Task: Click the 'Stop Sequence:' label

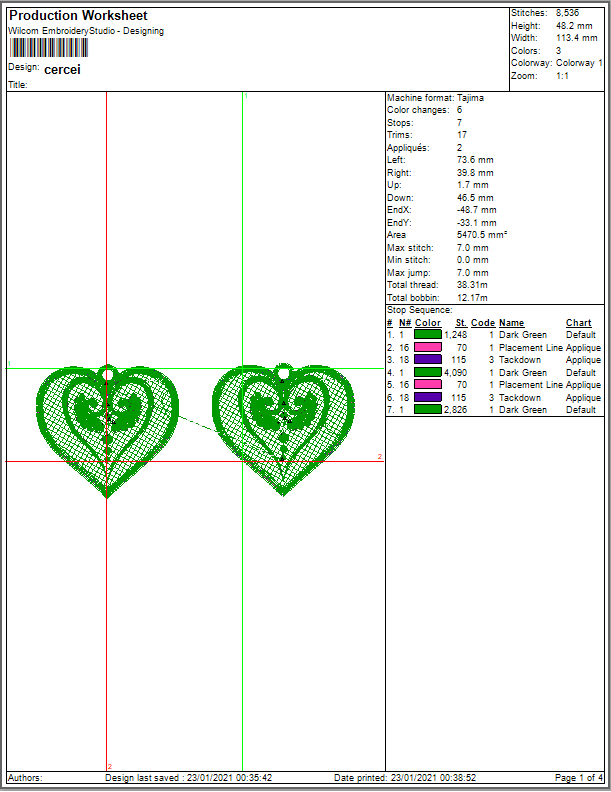Action: pyautogui.click(x=420, y=310)
